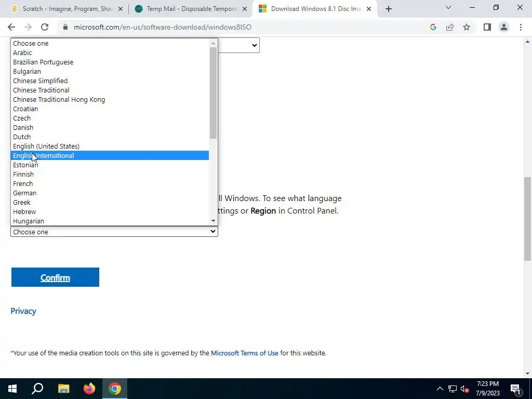Open network status tray icon
The width and height of the screenshot is (532, 399).
(x=453, y=389)
